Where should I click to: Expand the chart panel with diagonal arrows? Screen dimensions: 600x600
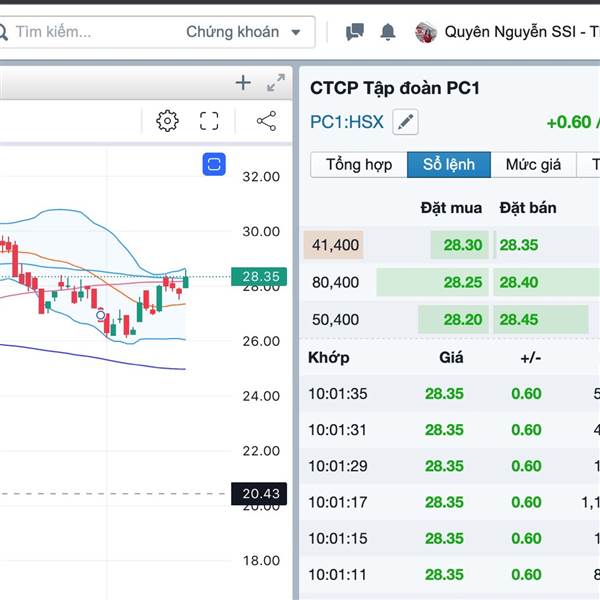click(276, 83)
